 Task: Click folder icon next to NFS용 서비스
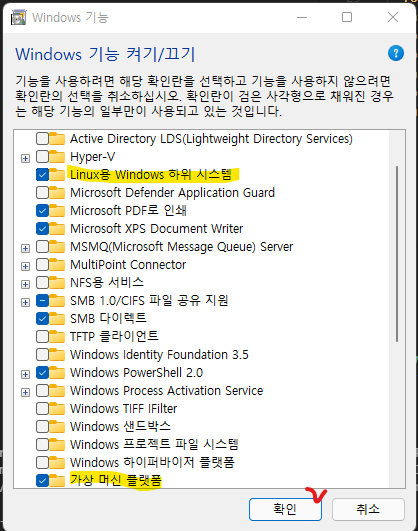tap(57, 283)
